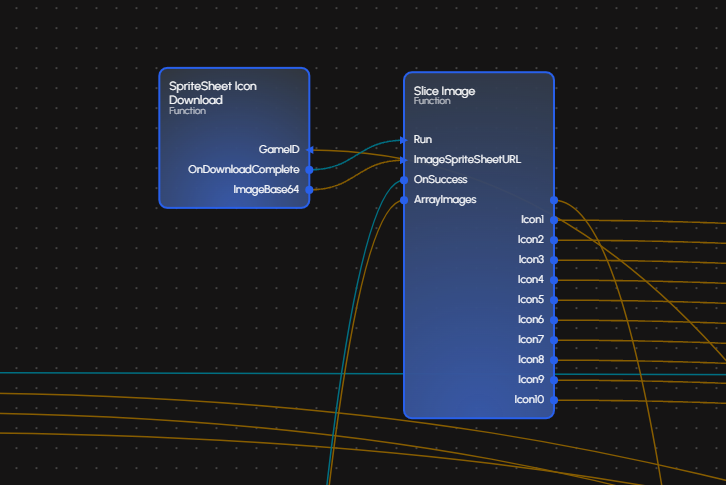Image resolution: width=726 pixels, height=485 pixels.
Task: Click the Run input port arrow
Action: [403, 140]
